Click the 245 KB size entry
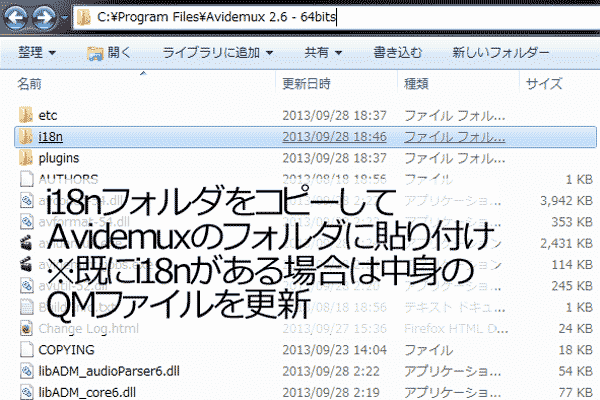Image resolution: width=600 pixels, height=400 pixels. (x=572, y=286)
